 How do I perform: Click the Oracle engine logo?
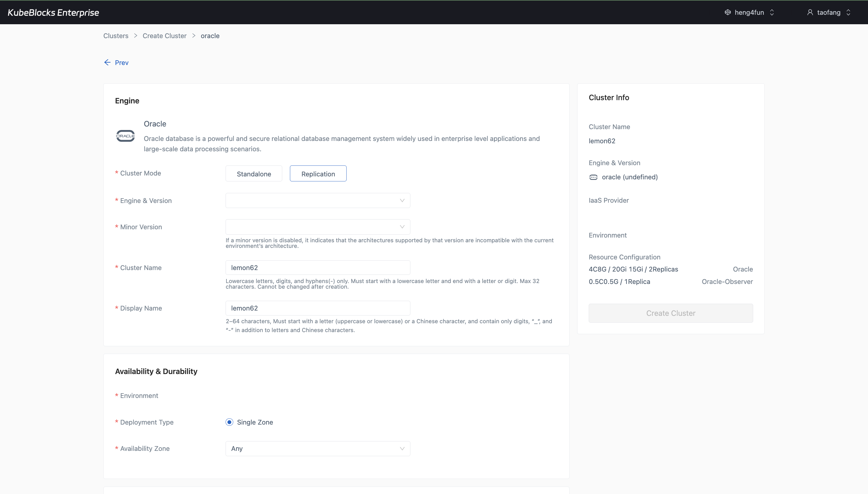125,136
